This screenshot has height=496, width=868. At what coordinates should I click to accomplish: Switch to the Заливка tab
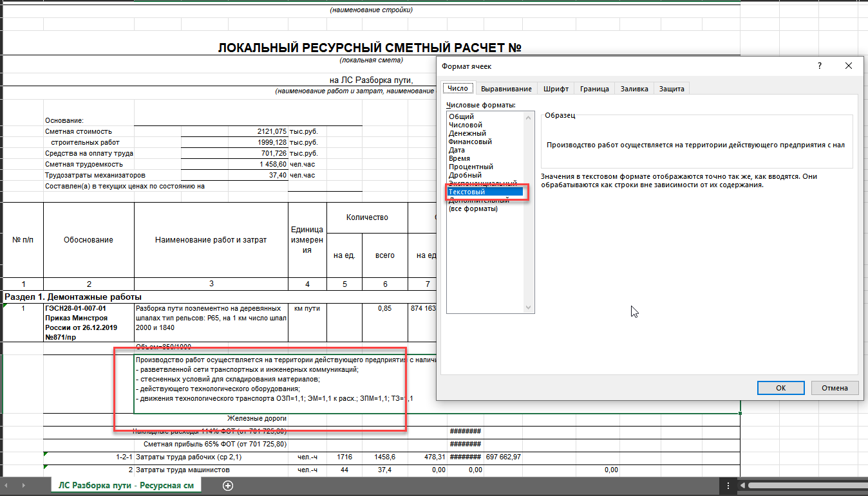[x=634, y=89]
